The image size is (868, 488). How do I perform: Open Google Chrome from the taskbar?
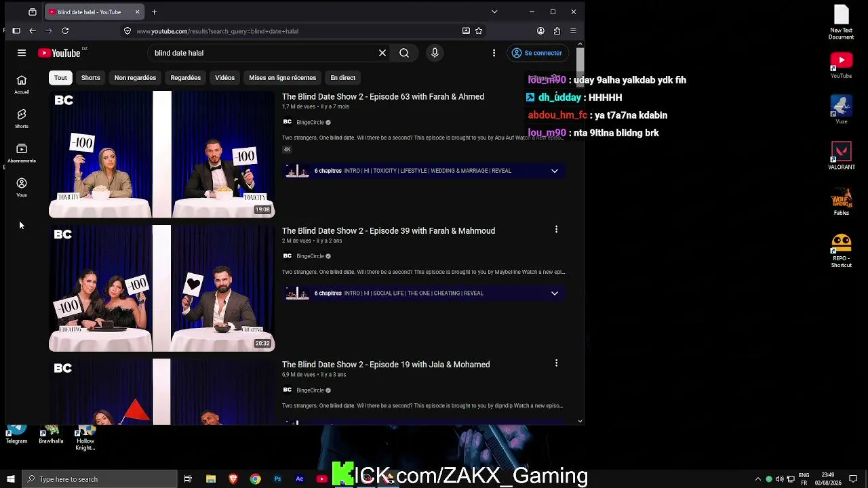click(255, 479)
